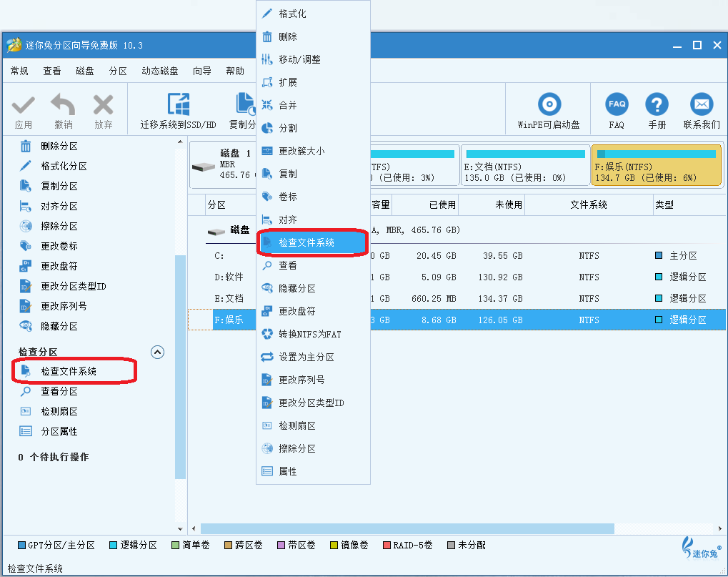Screen dimensions: 728x577
Task: Choose 扩展 from the context menu
Action: (313, 82)
